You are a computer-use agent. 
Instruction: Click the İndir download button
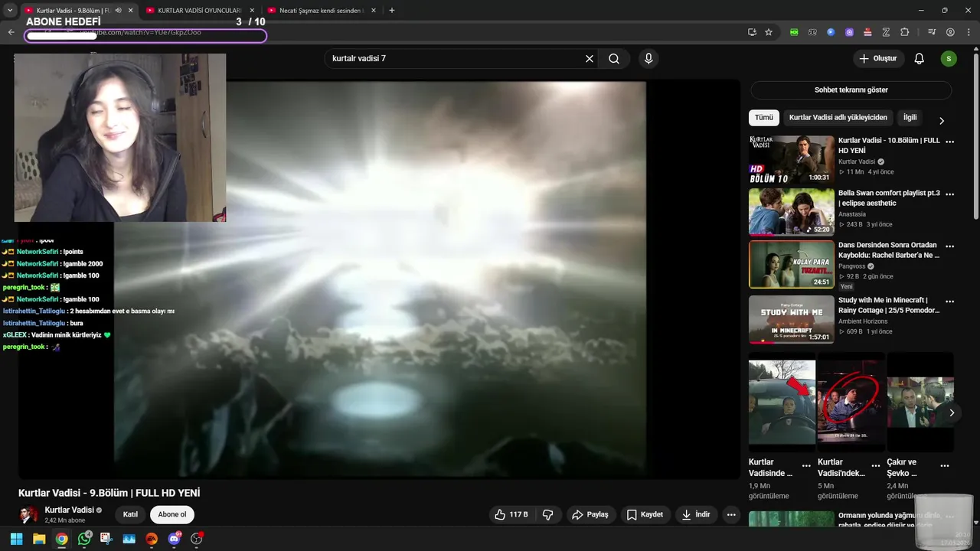[x=696, y=514]
